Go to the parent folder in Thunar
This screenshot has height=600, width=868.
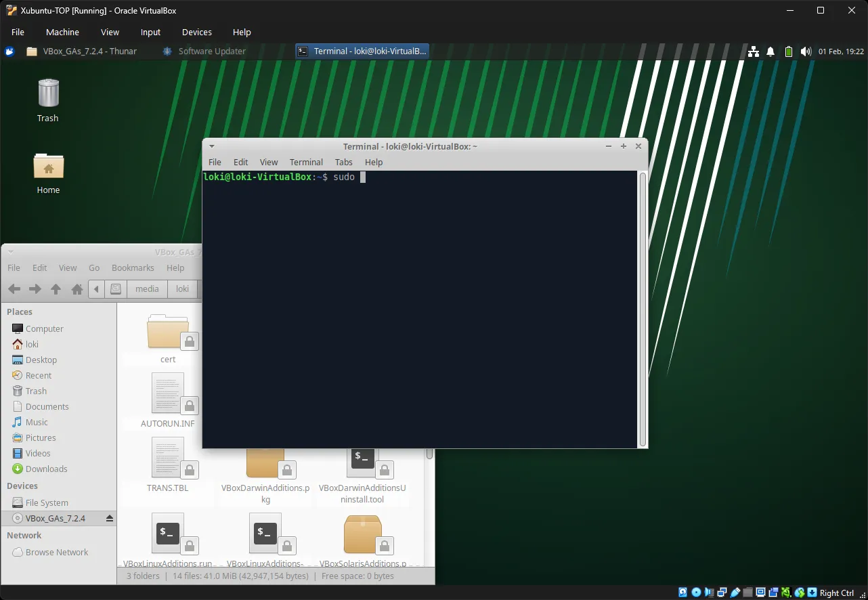(56, 289)
